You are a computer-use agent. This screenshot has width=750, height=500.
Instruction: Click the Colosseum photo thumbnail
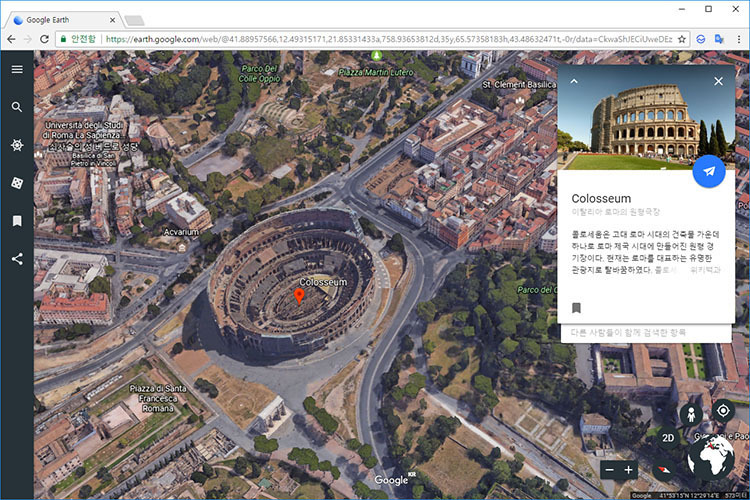[x=646, y=117]
